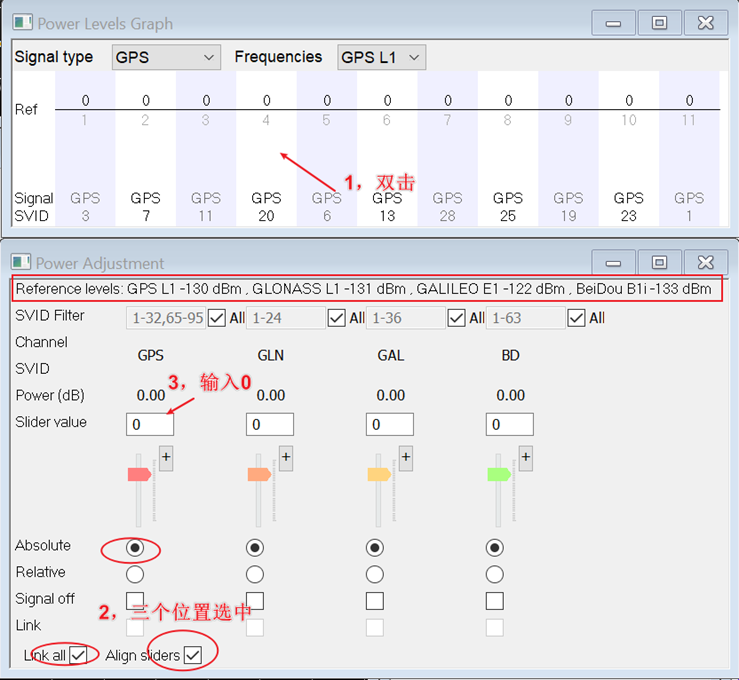Close the Power Adjustment window
Image resolution: width=739 pixels, height=680 pixels.
click(706, 263)
